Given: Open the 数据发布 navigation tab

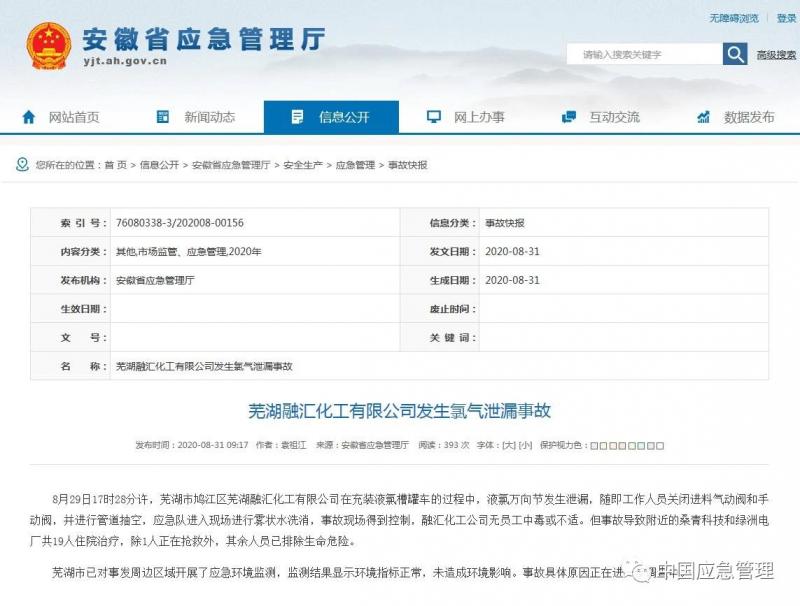Looking at the screenshot, I should 736,117.
